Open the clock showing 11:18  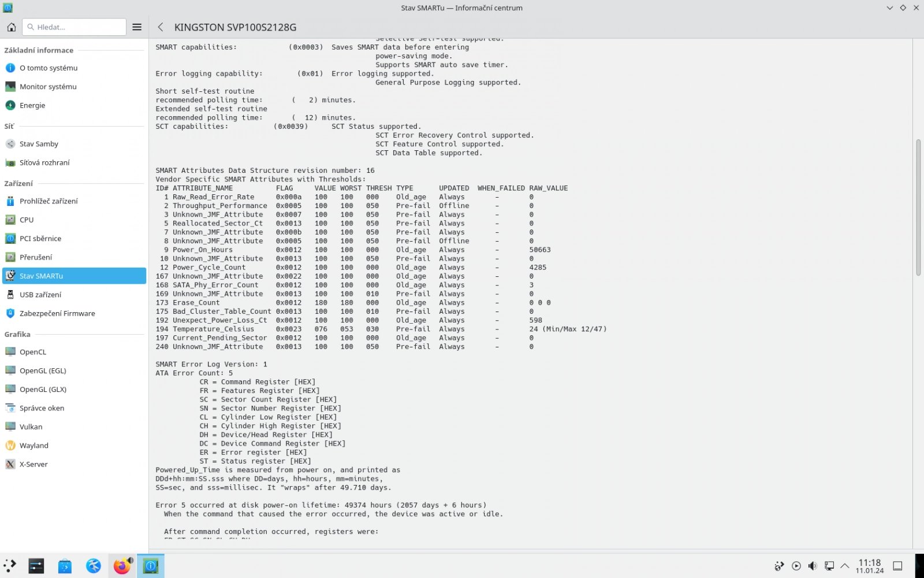click(870, 566)
